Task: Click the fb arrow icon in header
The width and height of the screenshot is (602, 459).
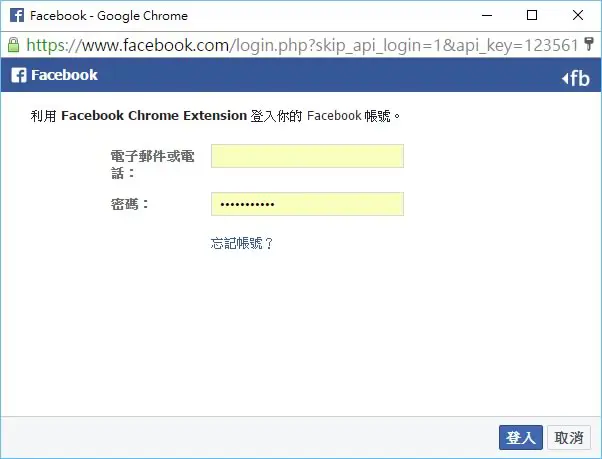Action: (576, 79)
